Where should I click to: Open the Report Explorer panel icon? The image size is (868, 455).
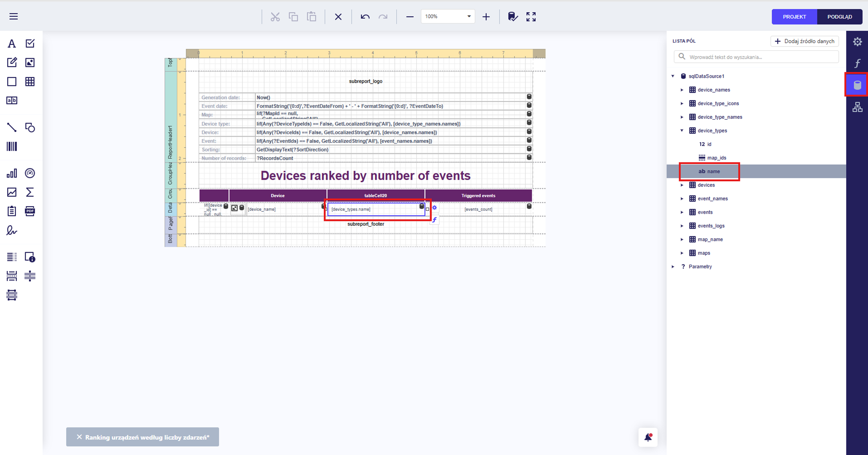coord(857,107)
